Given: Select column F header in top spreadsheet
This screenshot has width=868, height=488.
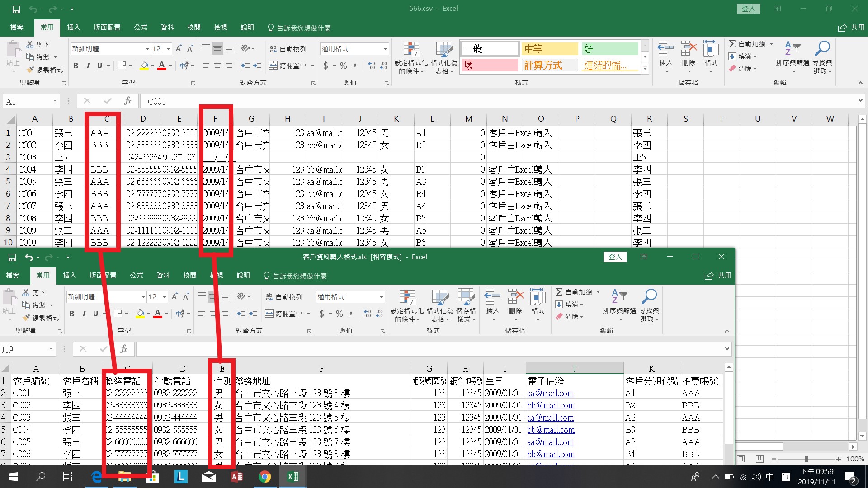Looking at the screenshot, I should pyautogui.click(x=215, y=119).
